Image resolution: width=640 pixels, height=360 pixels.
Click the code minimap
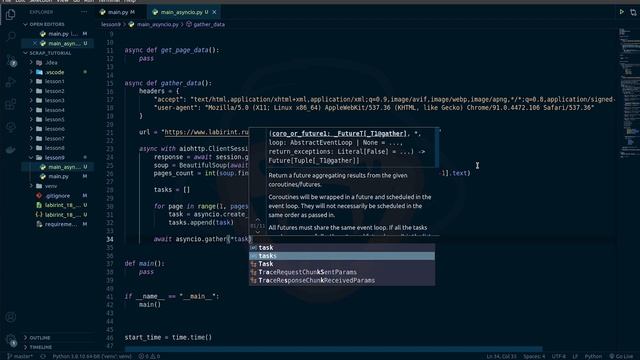point(628,92)
